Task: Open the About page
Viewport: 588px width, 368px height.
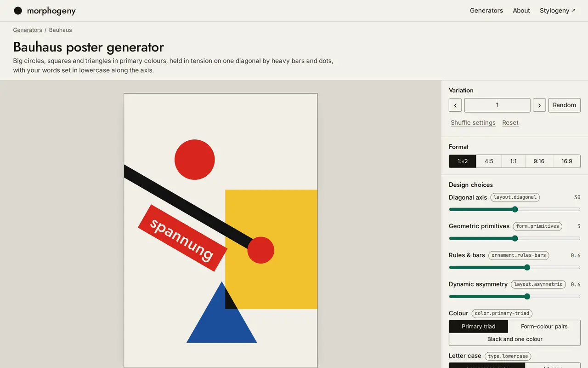Action: tap(521, 11)
